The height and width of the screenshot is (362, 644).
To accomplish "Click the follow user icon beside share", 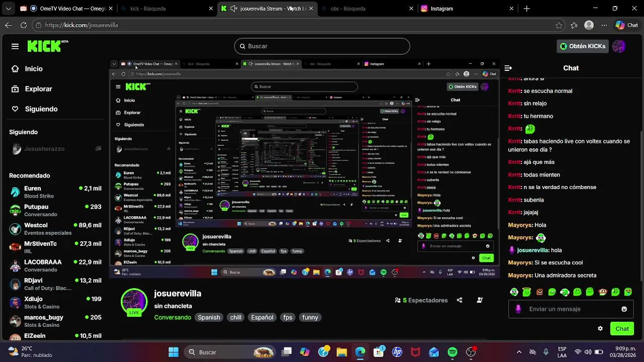I will [479, 300].
